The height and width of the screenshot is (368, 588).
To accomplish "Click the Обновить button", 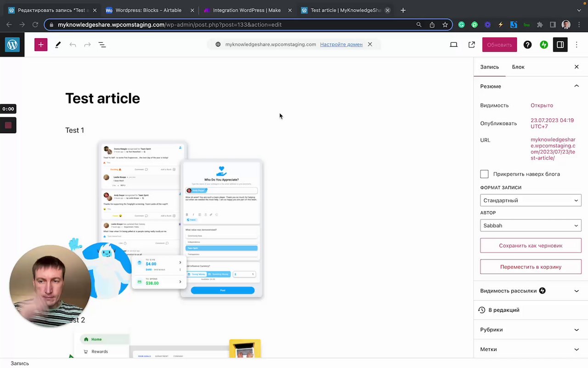I will coord(499,45).
